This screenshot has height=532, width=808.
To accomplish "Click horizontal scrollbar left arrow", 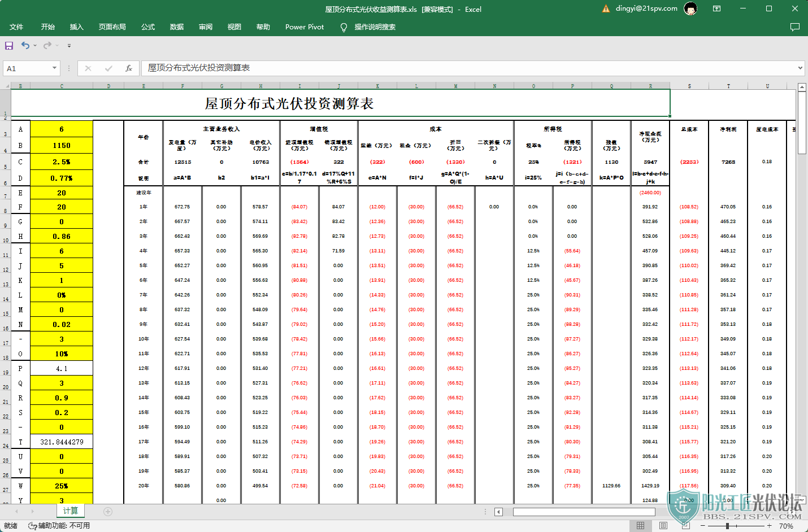I will tap(498, 512).
